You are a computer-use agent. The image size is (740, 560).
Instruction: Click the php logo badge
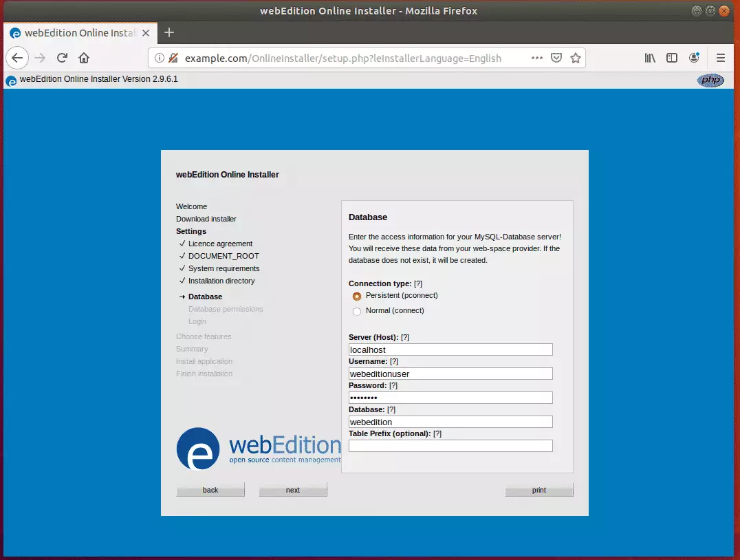pos(710,80)
